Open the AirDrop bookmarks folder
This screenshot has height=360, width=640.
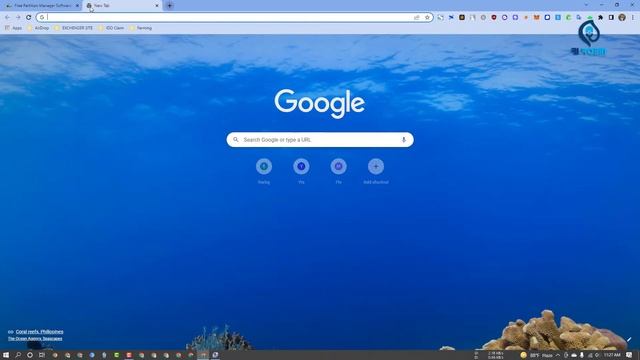pos(38,28)
